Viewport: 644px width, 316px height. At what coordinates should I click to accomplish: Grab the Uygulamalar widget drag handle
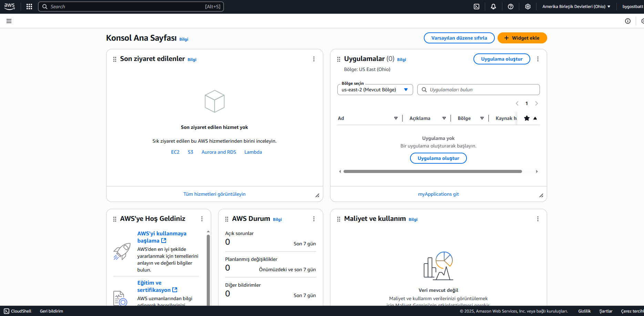tap(339, 59)
